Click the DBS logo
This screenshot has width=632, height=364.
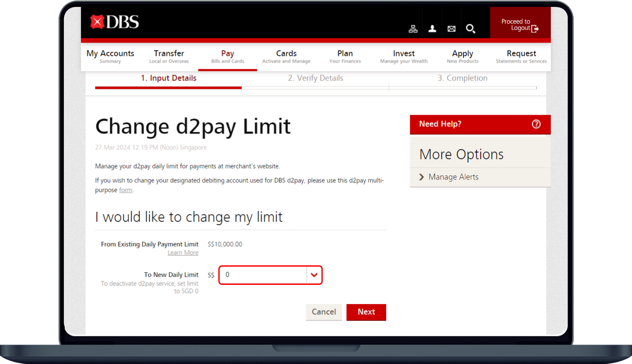click(114, 22)
